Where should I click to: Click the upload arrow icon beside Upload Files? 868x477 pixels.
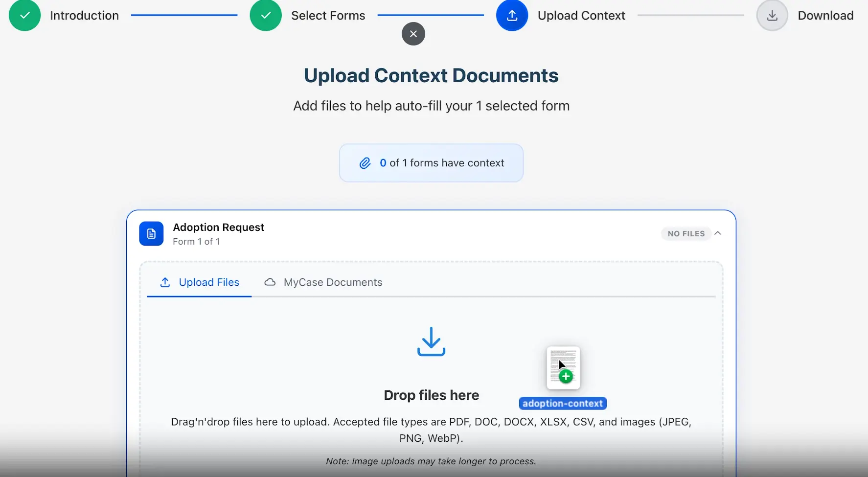click(165, 282)
